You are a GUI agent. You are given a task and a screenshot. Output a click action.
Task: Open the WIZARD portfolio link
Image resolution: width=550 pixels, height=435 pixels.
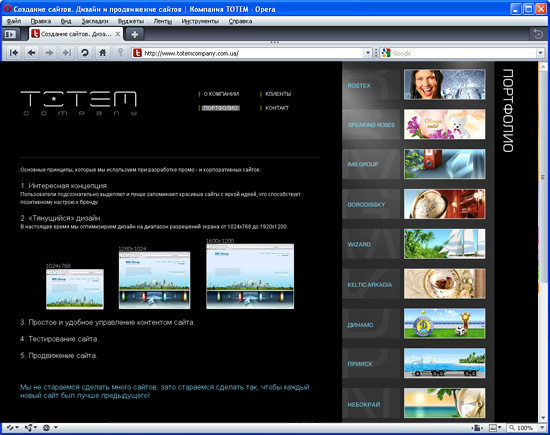click(359, 244)
